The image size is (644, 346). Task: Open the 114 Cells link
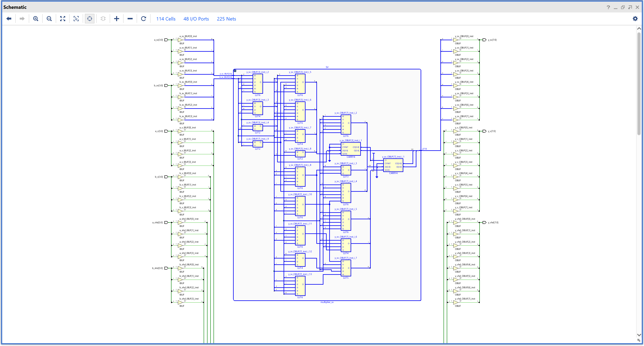166,19
